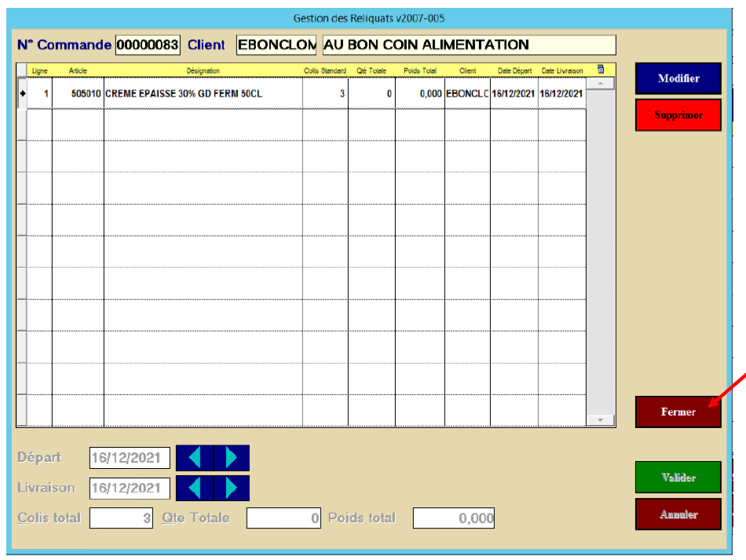Screen dimensions: 746x560
Task: Focus the N° Commande field
Action: (148, 46)
